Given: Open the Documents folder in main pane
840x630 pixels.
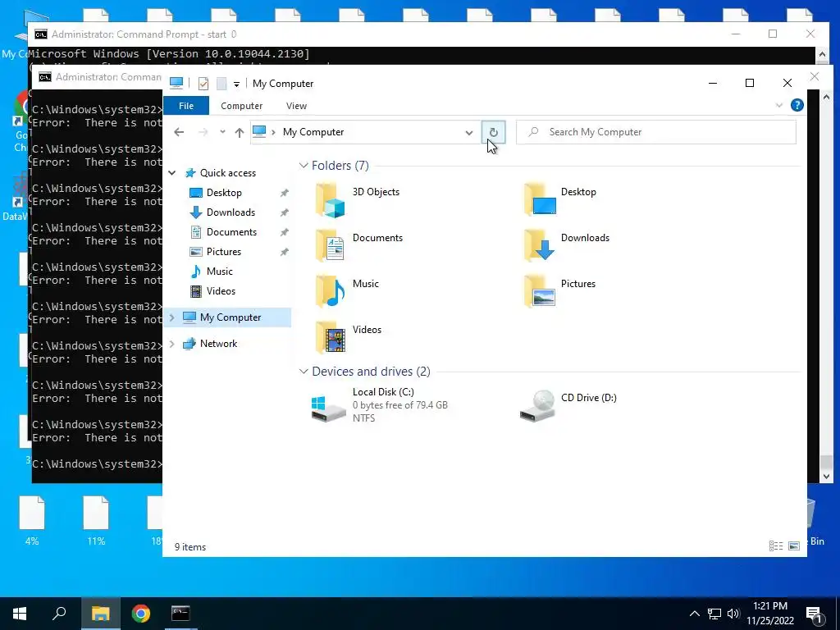Looking at the screenshot, I should pyautogui.click(x=330, y=246).
